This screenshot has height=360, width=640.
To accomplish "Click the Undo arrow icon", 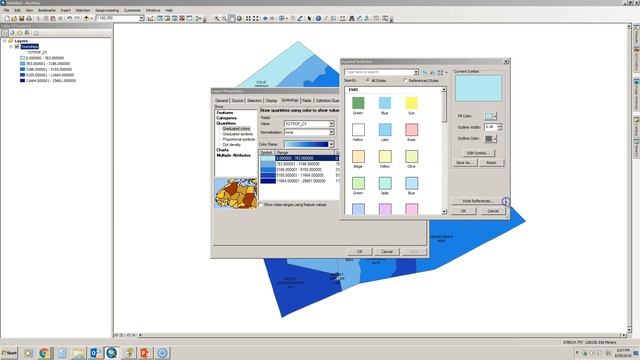I will pyautogui.click(x=69, y=18).
